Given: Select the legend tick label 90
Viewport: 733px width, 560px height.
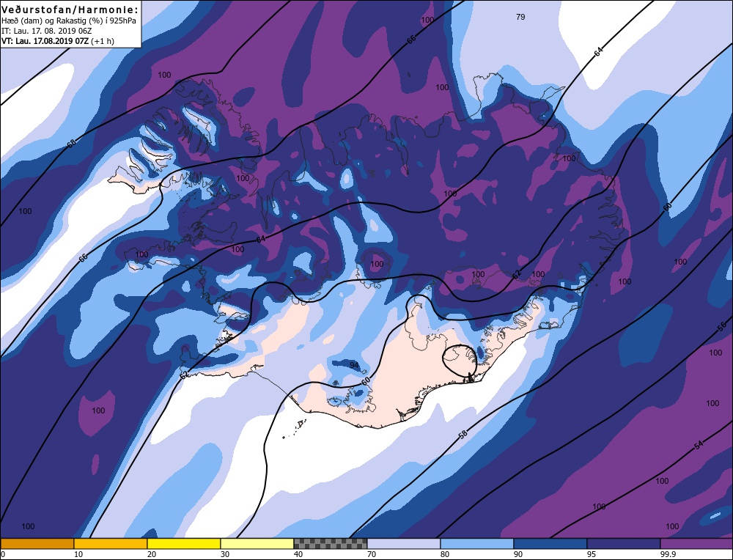Looking at the screenshot, I should (x=518, y=554).
